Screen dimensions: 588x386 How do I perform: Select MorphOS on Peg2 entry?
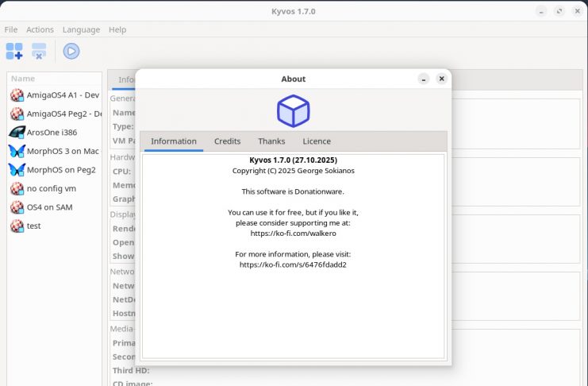pos(55,170)
